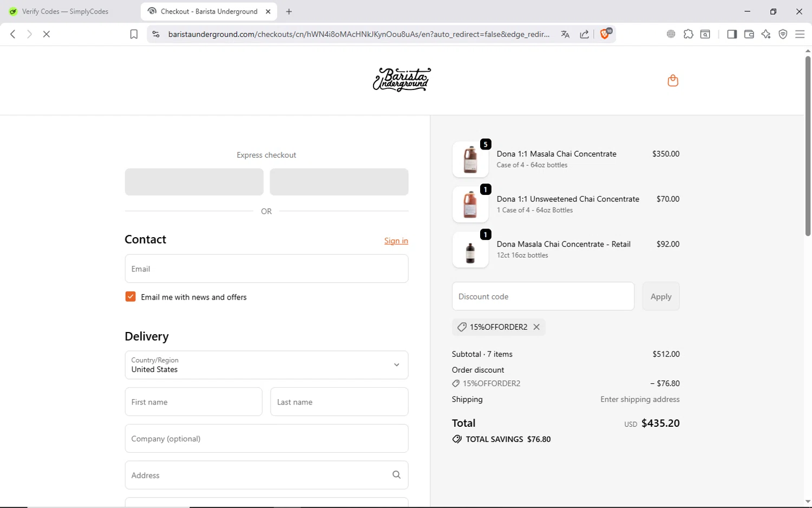This screenshot has height=508, width=812.
Task: Go back to the previous page
Action: [13, 34]
